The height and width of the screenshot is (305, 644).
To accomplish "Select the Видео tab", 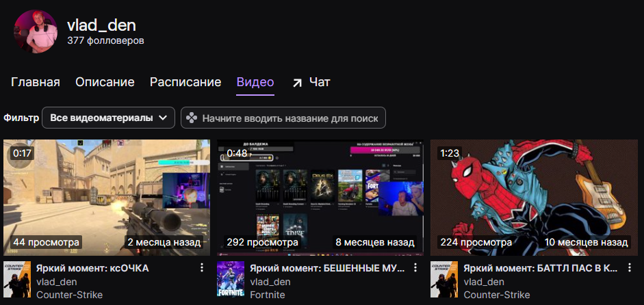I will 255,82.
